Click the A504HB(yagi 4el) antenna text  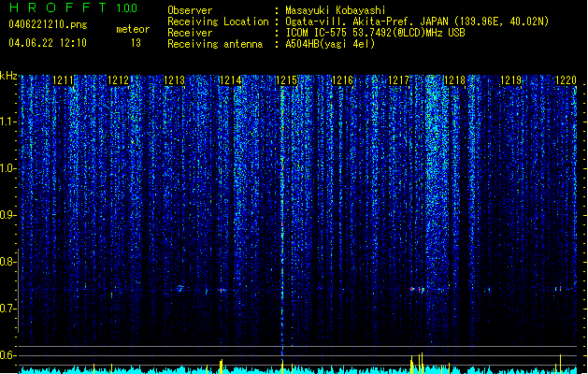point(330,44)
